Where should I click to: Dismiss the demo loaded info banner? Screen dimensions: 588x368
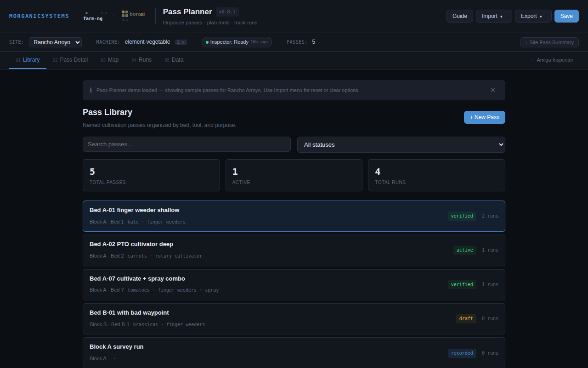492,90
